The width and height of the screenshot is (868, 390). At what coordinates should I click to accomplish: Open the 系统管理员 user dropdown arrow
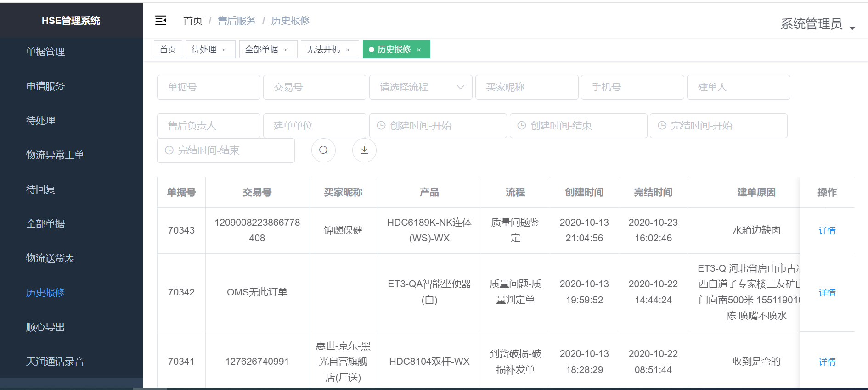coord(852,28)
